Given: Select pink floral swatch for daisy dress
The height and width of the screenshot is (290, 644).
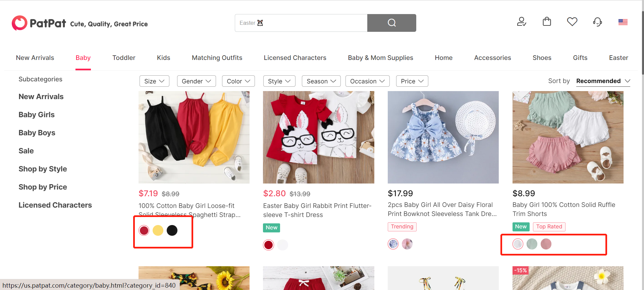Looking at the screenshot, I should click(x=407, y=244).
